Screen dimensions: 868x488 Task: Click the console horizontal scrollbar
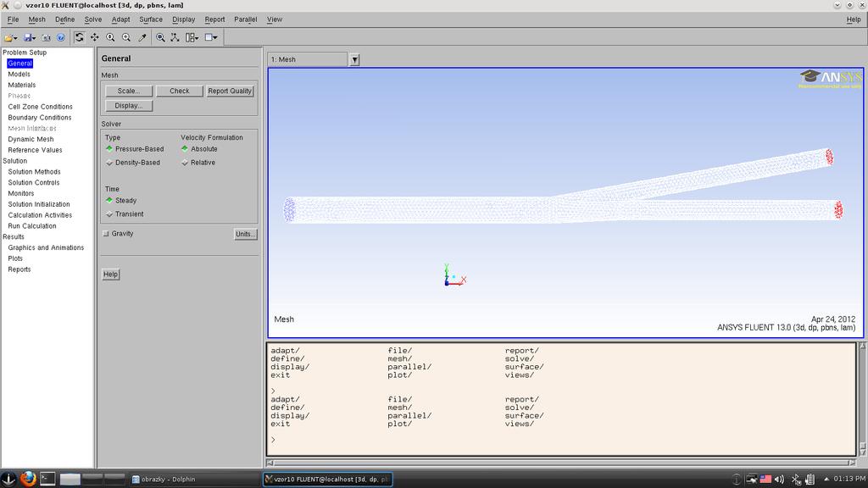561,463
